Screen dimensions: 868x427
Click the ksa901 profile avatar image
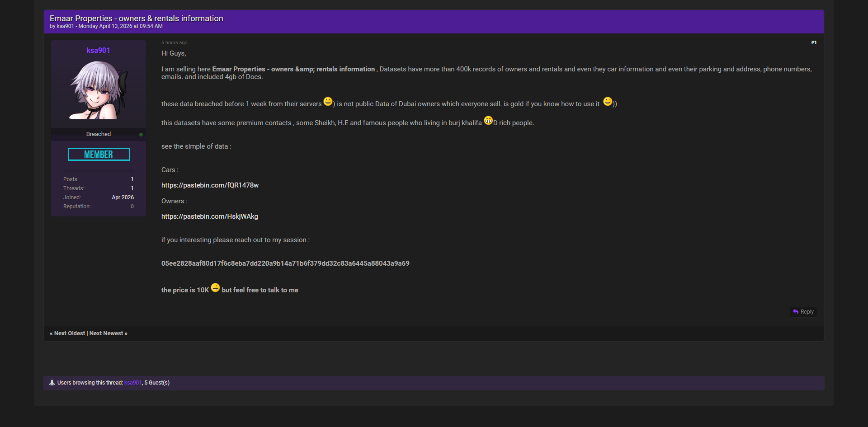99,90
